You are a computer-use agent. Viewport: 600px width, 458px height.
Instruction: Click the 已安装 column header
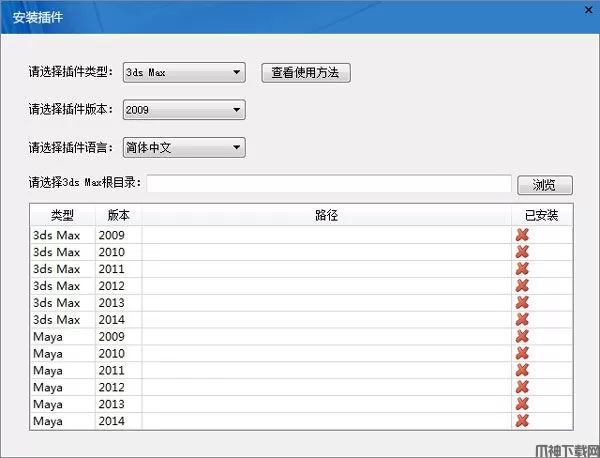pos(542,215)
